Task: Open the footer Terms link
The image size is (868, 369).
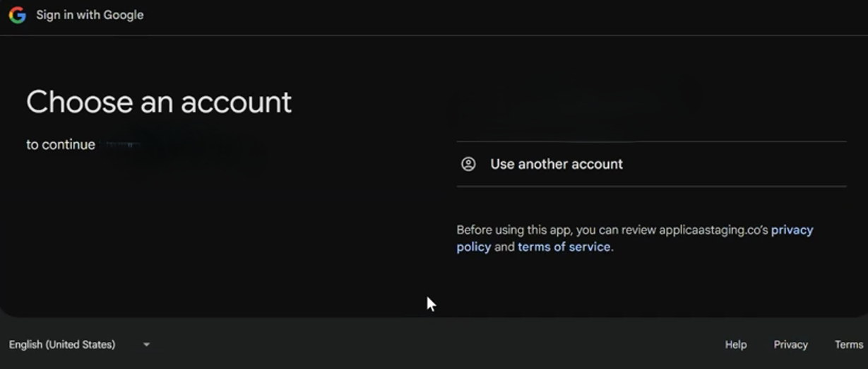Action: click(848, 344)
